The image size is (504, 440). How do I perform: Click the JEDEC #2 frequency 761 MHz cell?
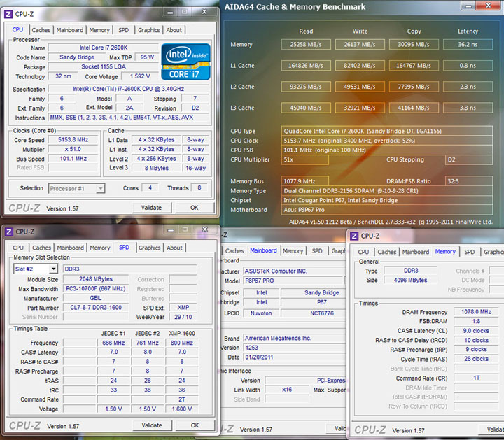(x=148, y=343)
